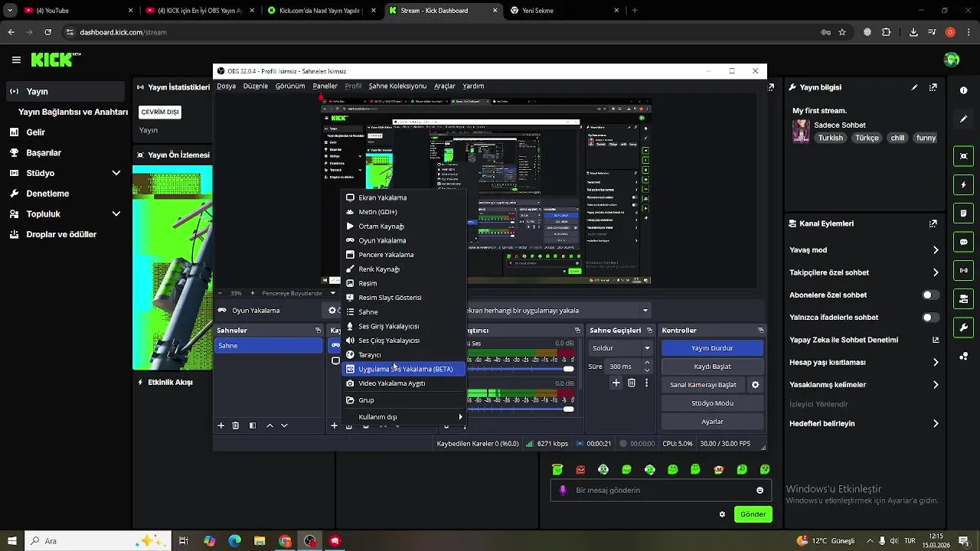Image resolution: width=980 pixels, height=551 pixels.
Task: Toggle Yalnızca ifadelerle sohbet switch
Action: pyautogui.click(x=930, y=318)
